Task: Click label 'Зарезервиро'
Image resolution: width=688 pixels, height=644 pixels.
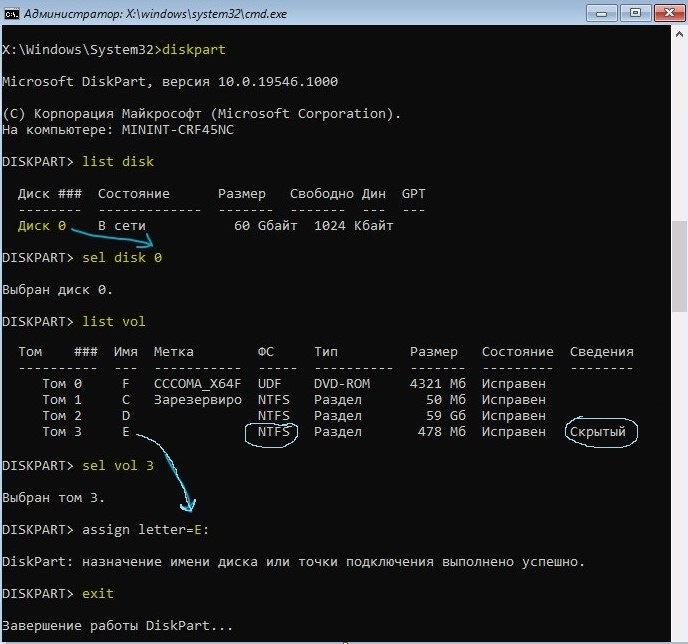Action: 197,400
